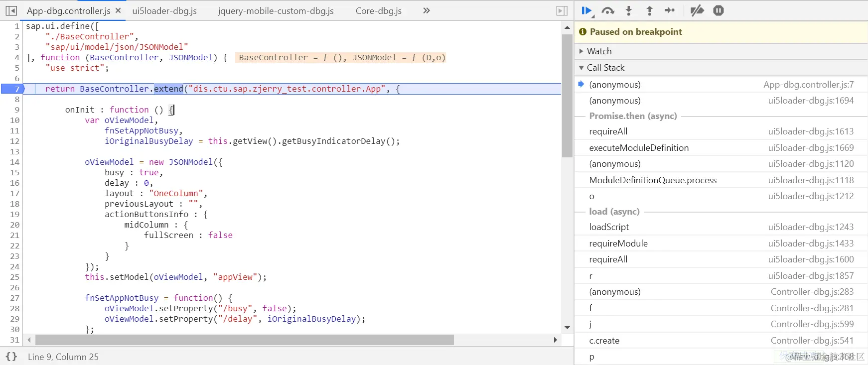Click the Step button
This screenshot has height=365, width=868.
point(670,10)
